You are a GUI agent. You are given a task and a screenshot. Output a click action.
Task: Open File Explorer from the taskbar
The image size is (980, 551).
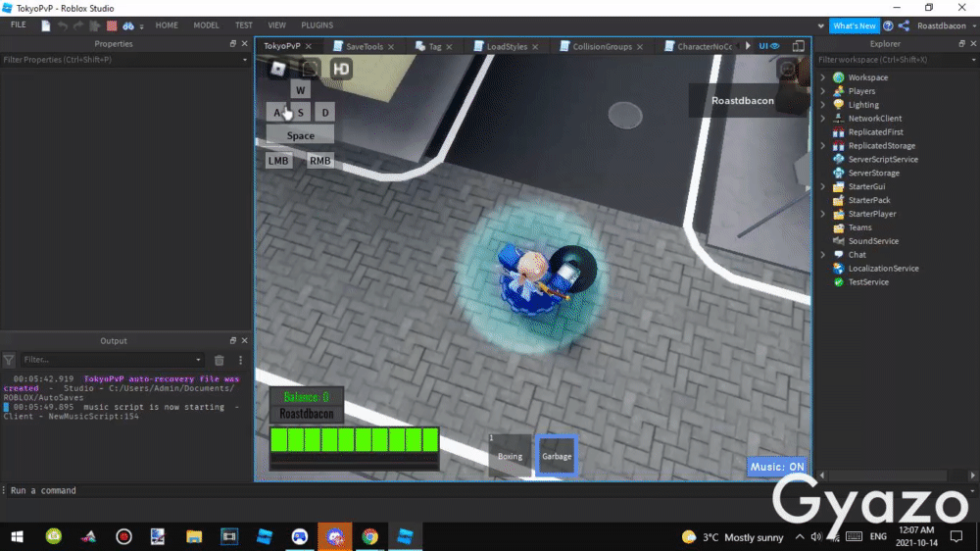194,536
